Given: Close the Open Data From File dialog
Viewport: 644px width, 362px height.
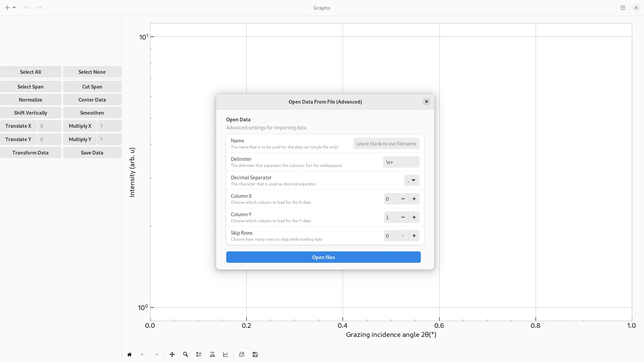Looking at the screenshot, I should 426,102.
